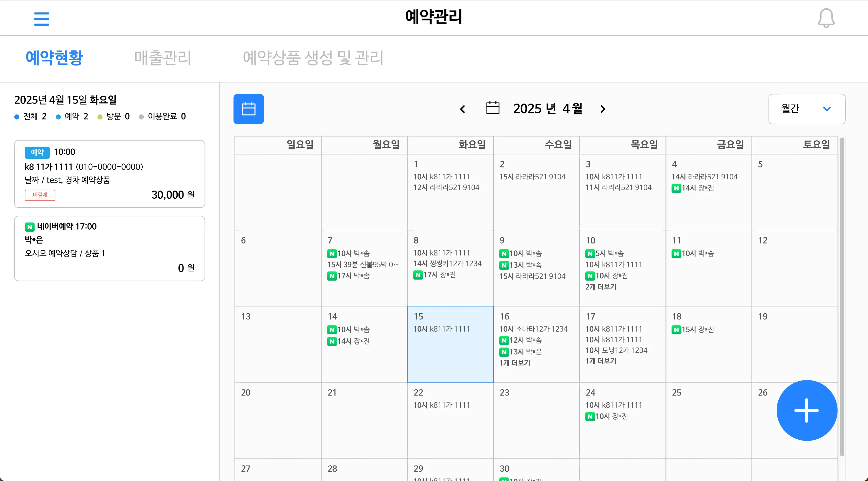Filter by 전체 status
This screenshot has width=868, height=481.
pyautogui.click(x=30, y=116)
